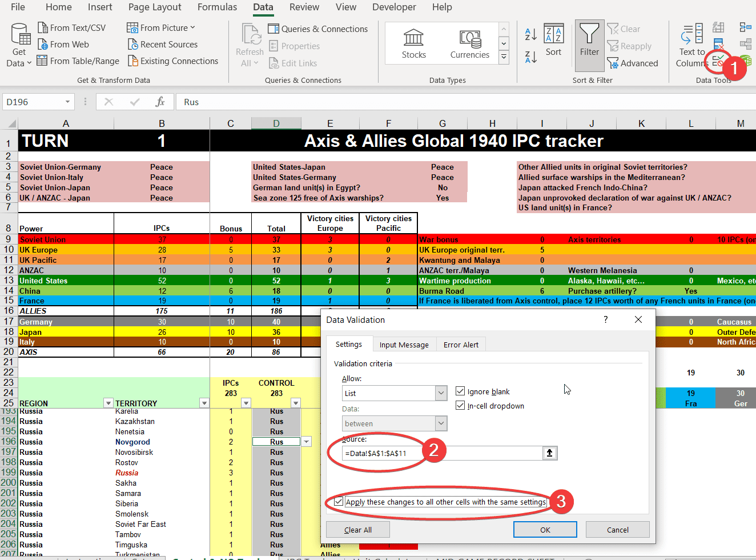
Task: Click the Sort A to Z icon
Action: [x=530, y=34]
